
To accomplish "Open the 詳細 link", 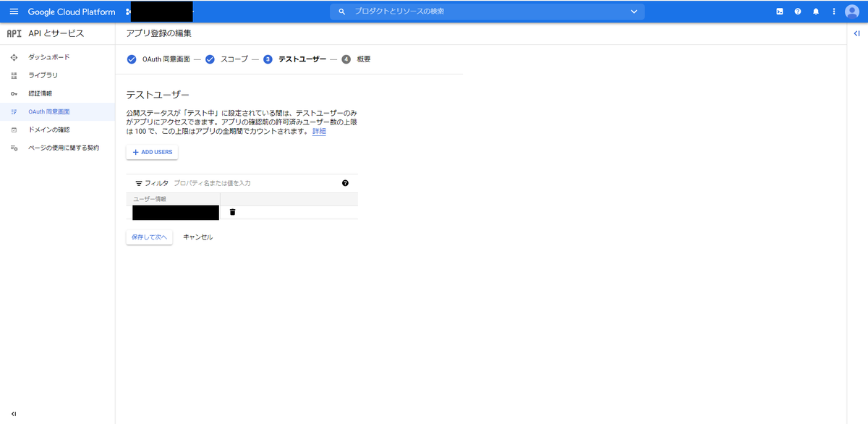I will 319,131.
